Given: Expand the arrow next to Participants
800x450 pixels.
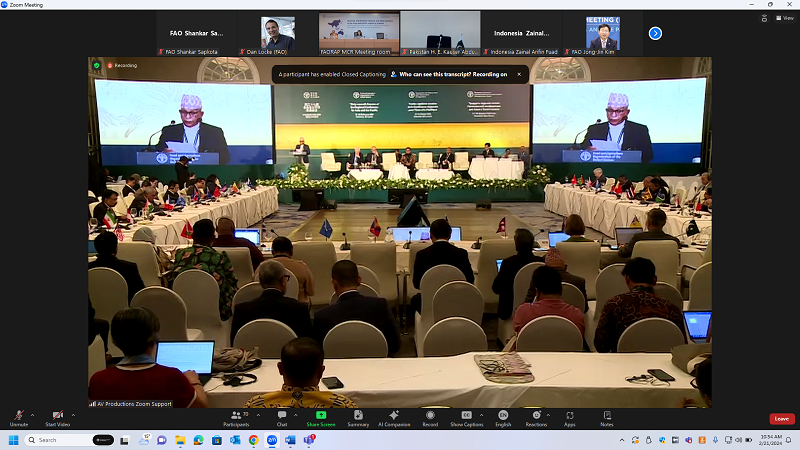Looking at the screenshot, I should 255,413.
